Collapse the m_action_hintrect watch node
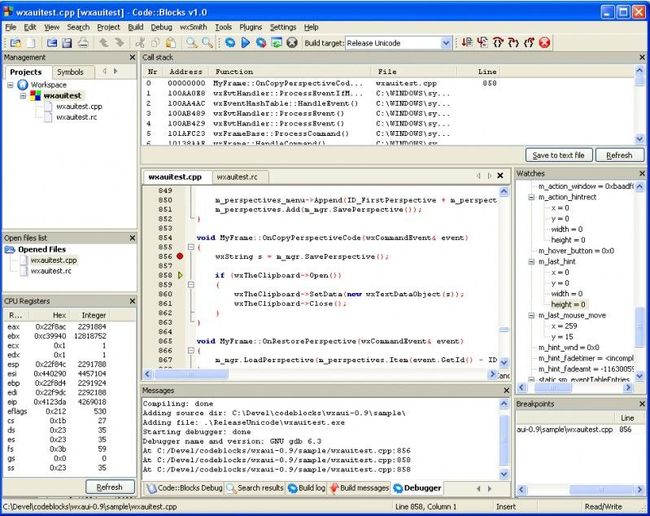Viewport: 650px width, 516px height. (531, 197)
